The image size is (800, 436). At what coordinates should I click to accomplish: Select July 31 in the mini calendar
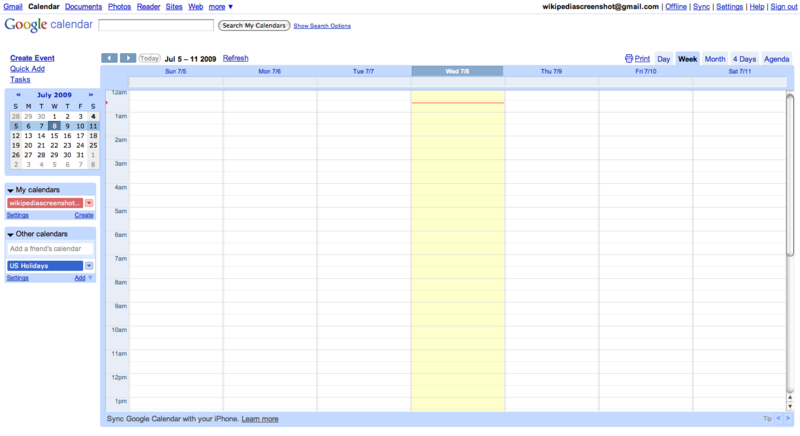pyautogui.click(x=80, y=155)
